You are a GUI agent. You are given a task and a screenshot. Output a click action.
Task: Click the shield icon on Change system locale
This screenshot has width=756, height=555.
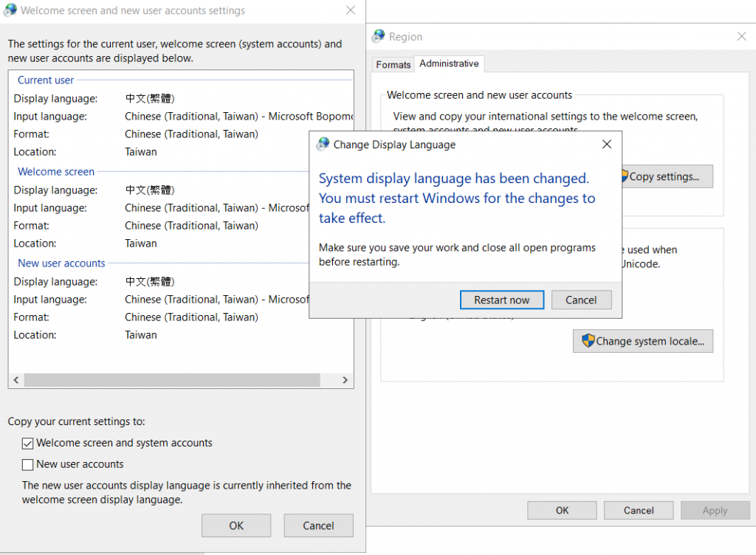click(x=588, y=341)
